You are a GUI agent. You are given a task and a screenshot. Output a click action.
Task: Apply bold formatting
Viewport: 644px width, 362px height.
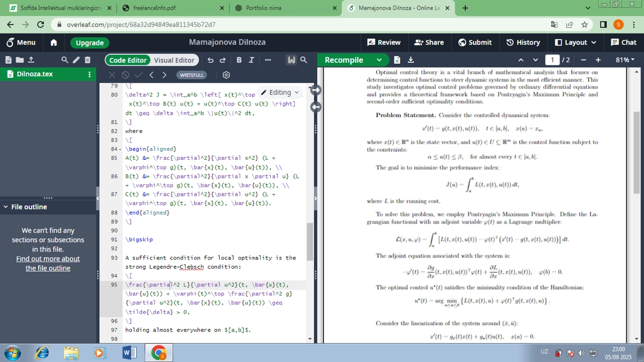point(239,60)
